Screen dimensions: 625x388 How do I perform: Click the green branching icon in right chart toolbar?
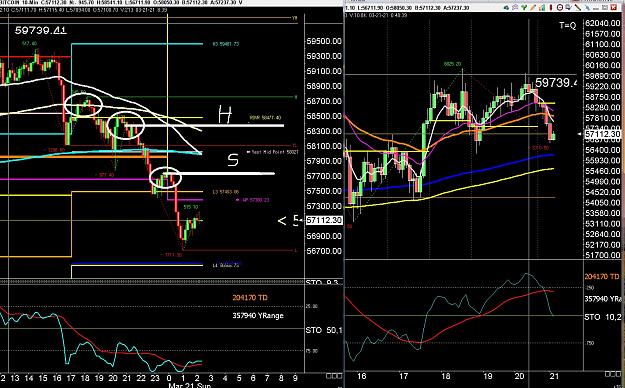524,7
